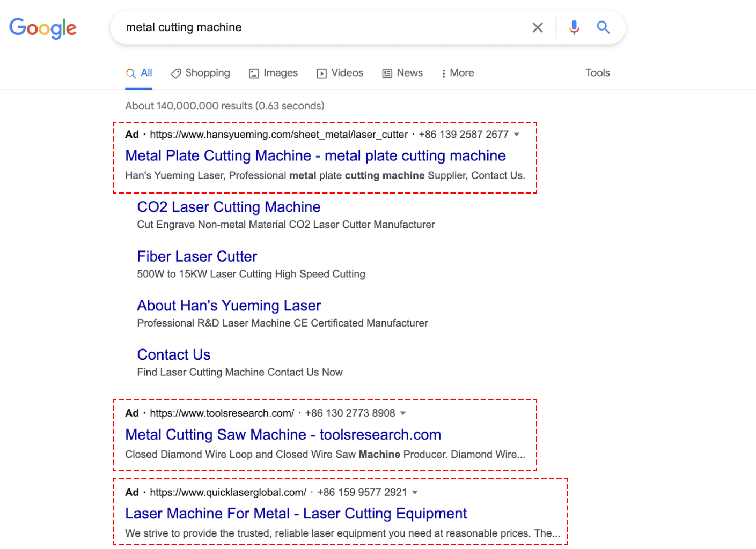Click 'Cut Engrave Non-metal Material' description
Image resolution: width=756 pixels, height=549 pixels.
[286, 225]
